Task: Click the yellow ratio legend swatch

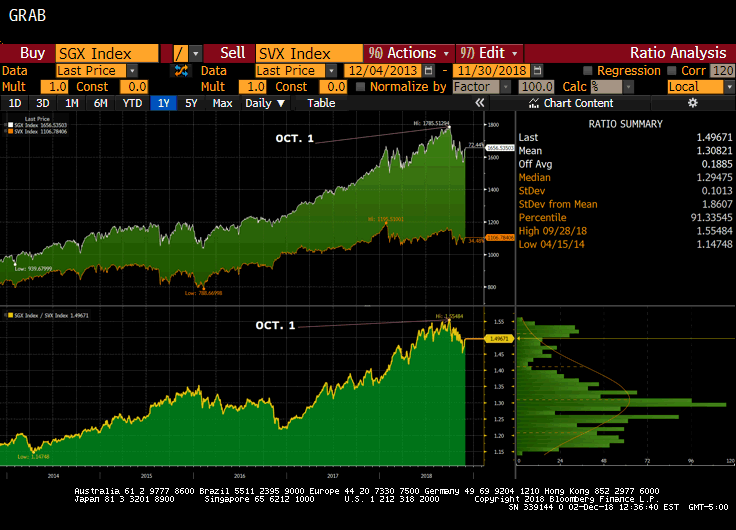Action: tap(10, 315)
